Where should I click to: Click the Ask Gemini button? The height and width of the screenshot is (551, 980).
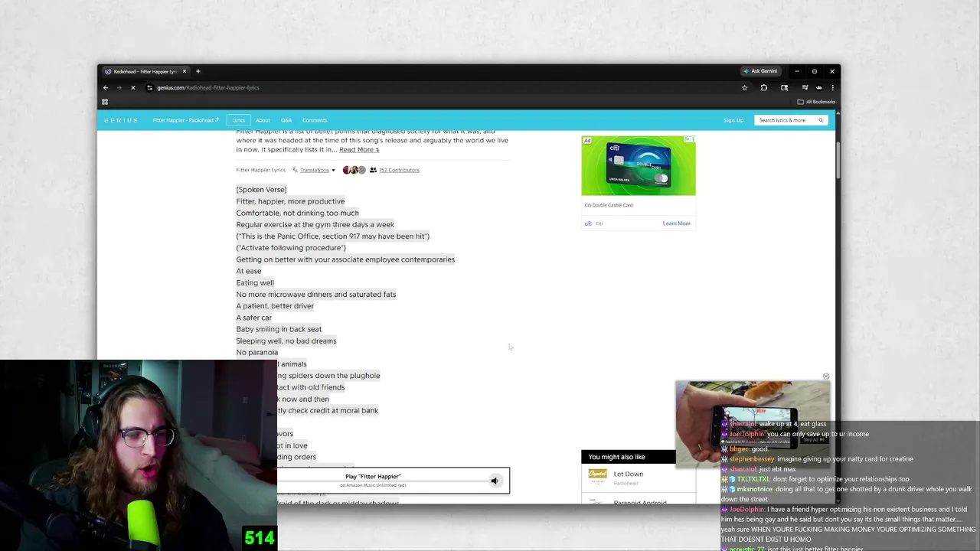(760, 71)
